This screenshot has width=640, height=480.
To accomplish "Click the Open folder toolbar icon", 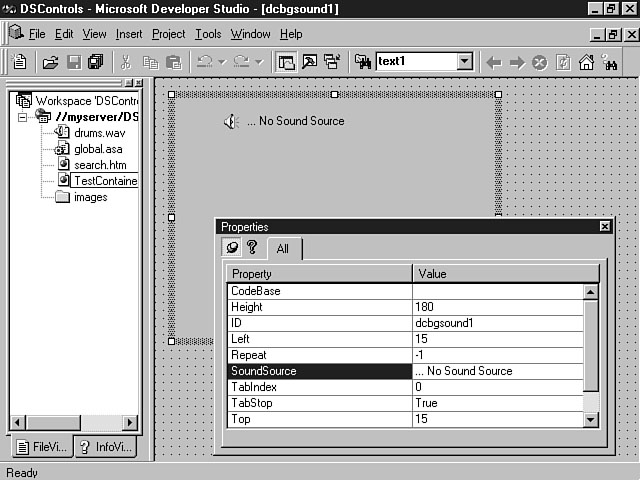I will (x=50, y=62).
